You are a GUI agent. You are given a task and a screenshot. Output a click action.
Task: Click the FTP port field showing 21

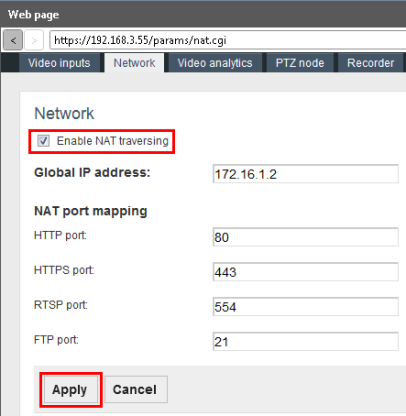pos(305,341)
